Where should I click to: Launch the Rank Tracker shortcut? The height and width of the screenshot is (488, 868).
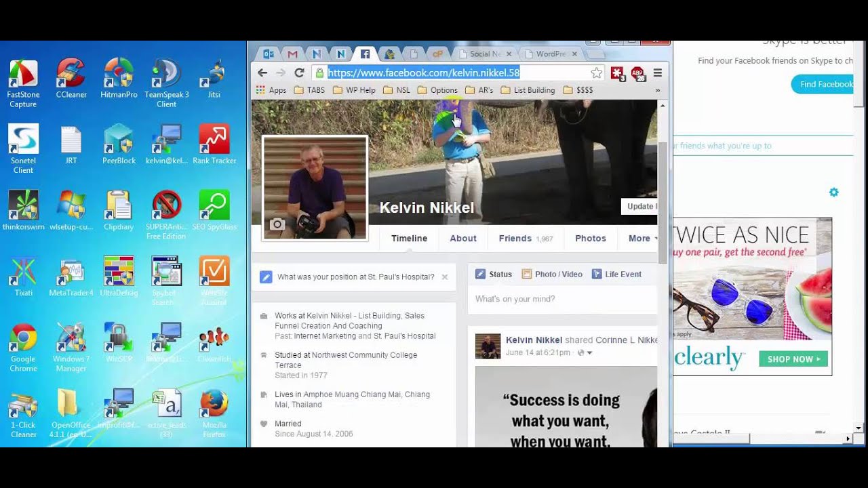214,145
